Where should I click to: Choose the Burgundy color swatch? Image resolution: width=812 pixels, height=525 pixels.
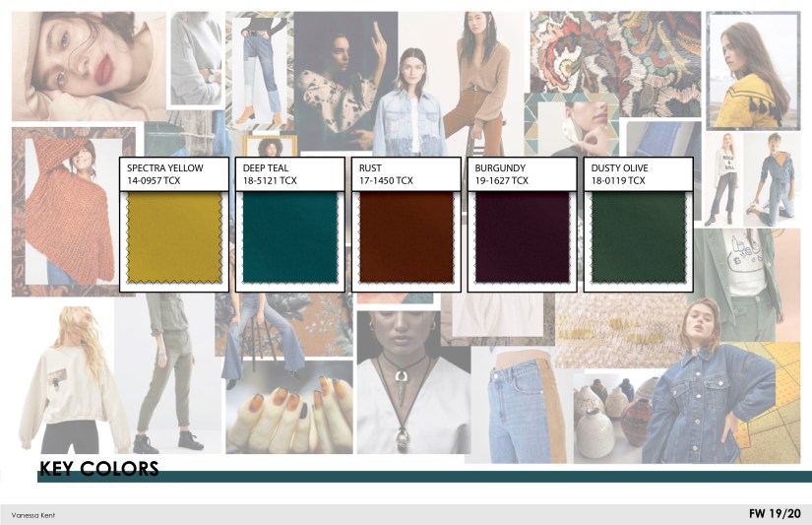point(522,238)
